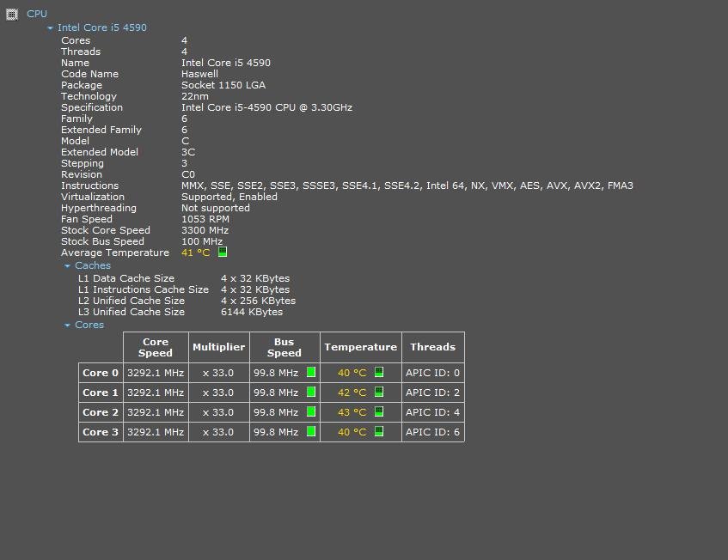728x560 pixels.
Task: Select the Core Speed column header
Action: tap(156, 347)
